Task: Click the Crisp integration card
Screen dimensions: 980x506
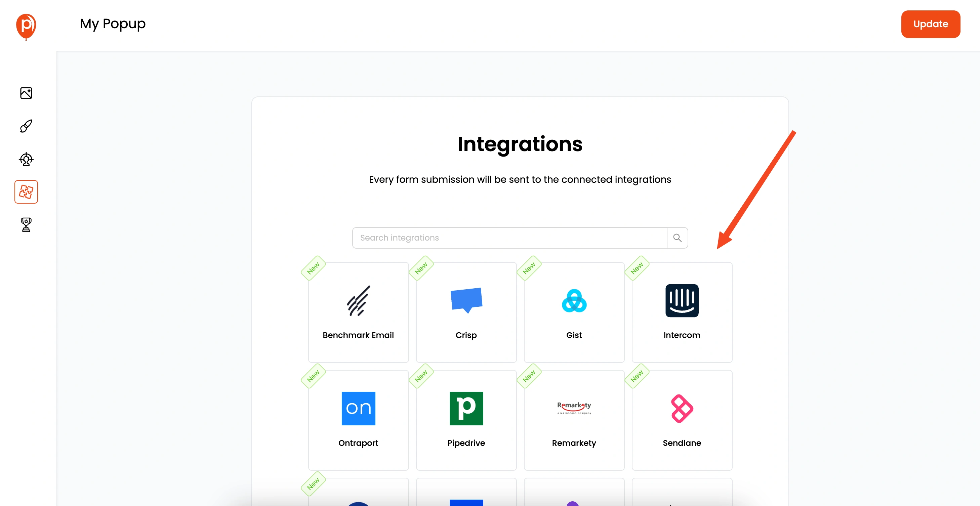Action: (466, 312)
